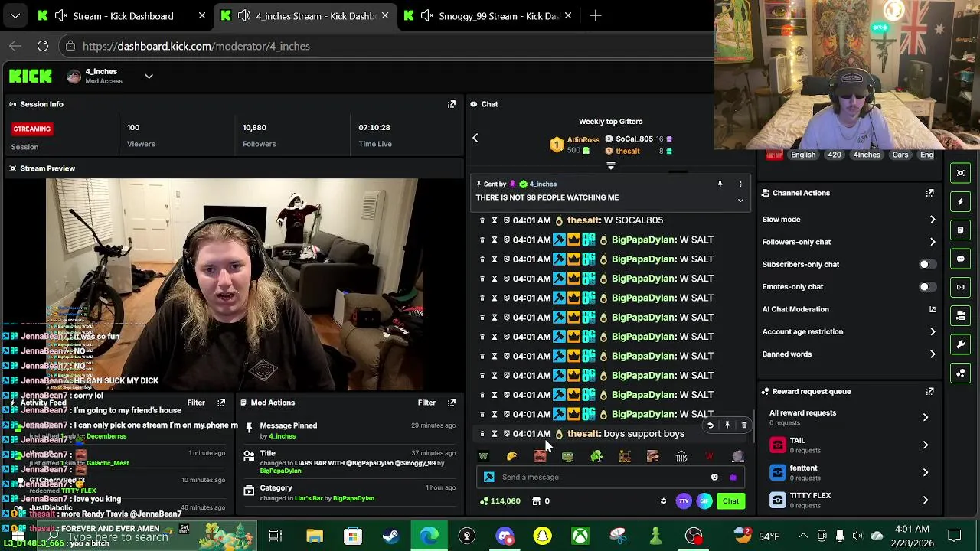This screenshot has width=980, height=551.
Task: Switch to Stream - Kick Dashboard tab
Action: coord(122,15)
